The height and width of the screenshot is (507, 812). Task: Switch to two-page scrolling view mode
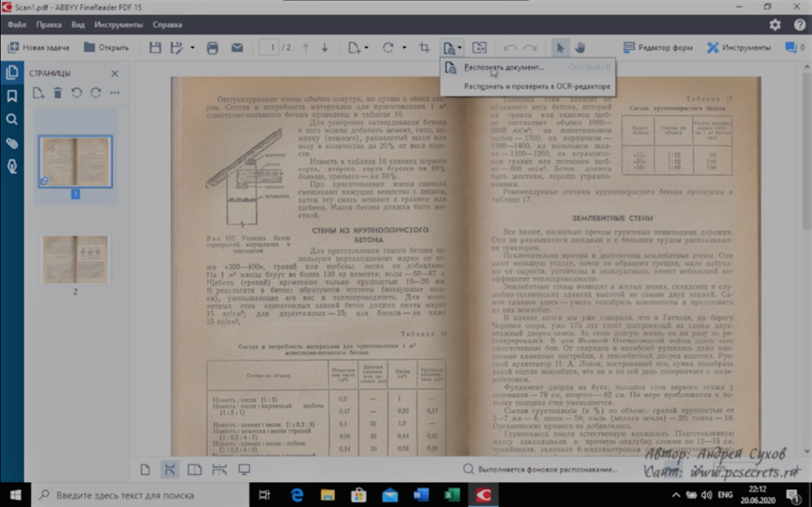[x=219, y=470]
